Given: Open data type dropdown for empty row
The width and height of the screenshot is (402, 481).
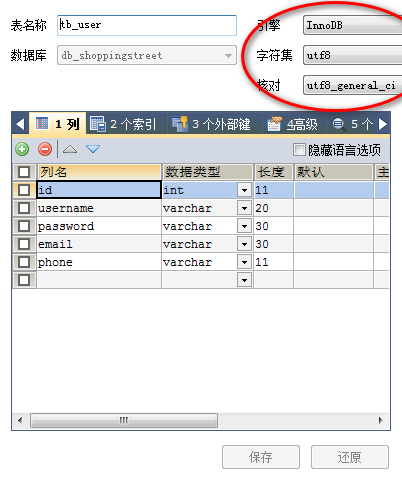Looking at the screenshot, I should coord(244,280).
